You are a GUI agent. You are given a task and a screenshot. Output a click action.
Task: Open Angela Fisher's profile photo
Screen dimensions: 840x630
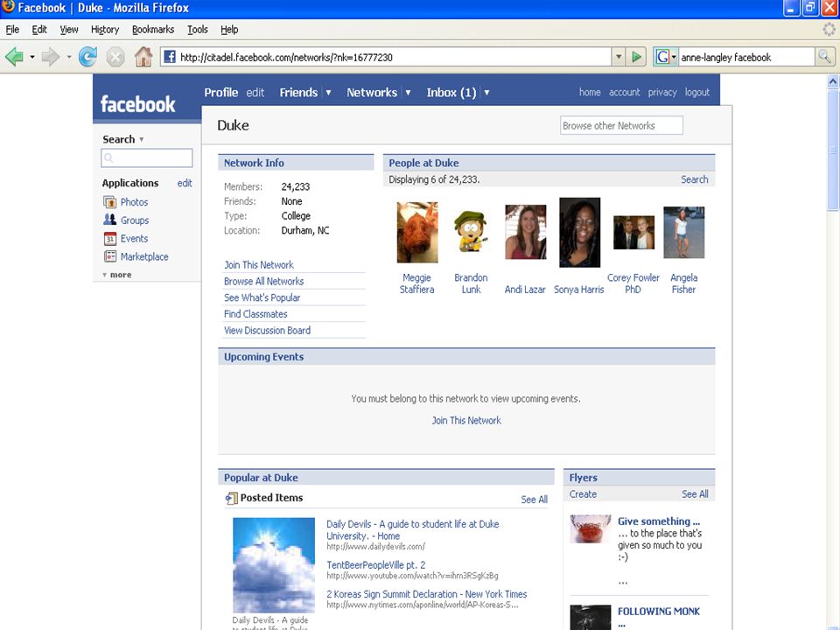[x=684, y=233]
